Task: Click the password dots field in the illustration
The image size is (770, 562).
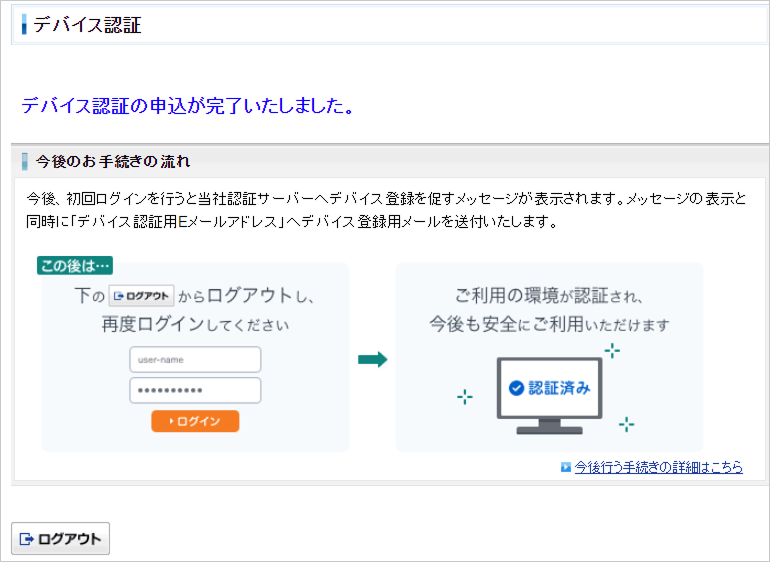Action: point(195,391)
